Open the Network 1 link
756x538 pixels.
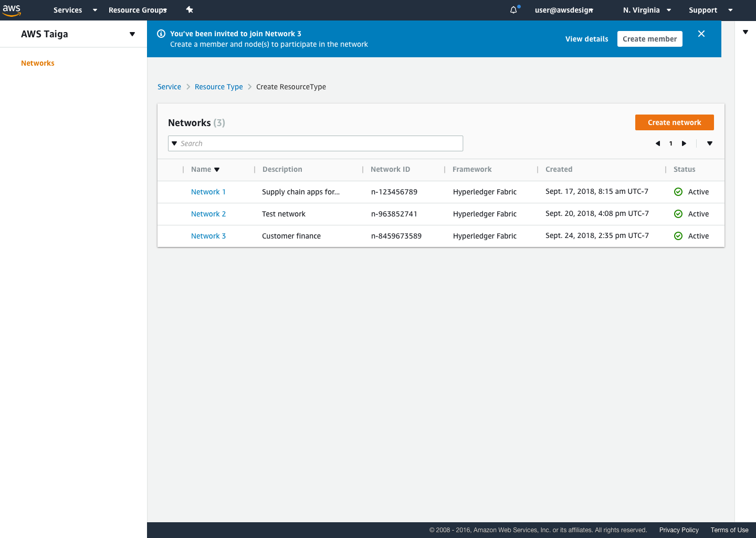point(208,192)
